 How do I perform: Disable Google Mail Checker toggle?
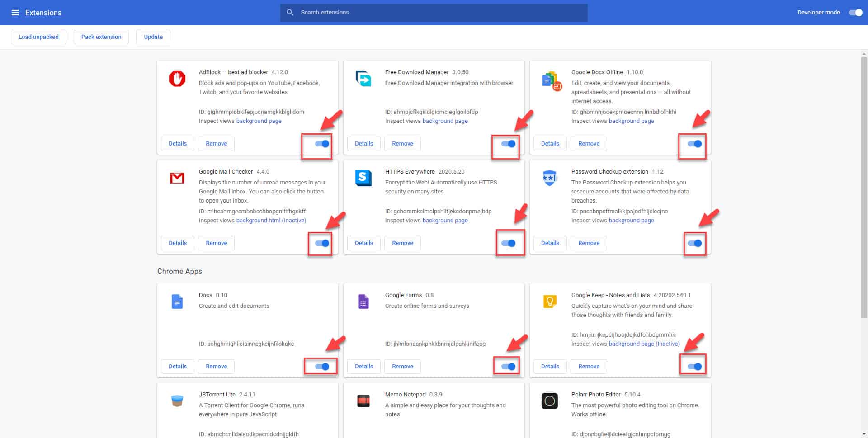click(x=322, y=243)
